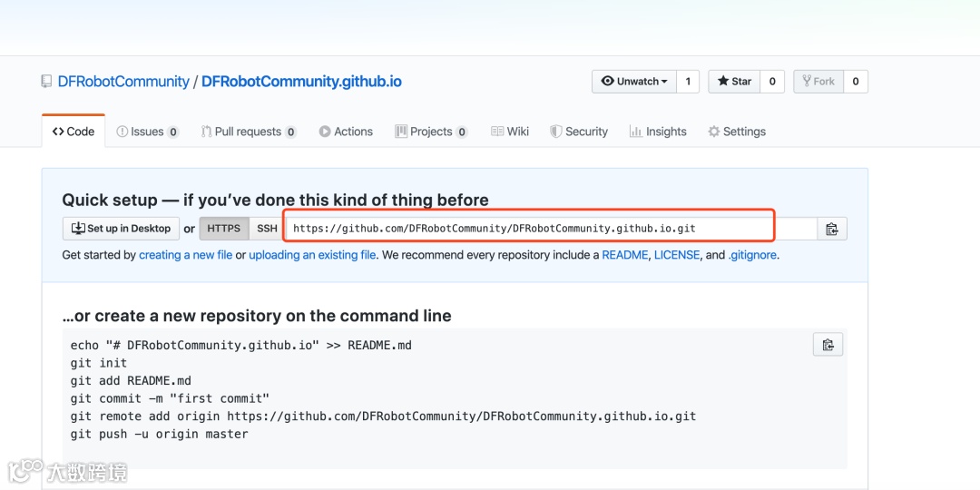
Task: Open the Actions tab
Action: [346, 132]
